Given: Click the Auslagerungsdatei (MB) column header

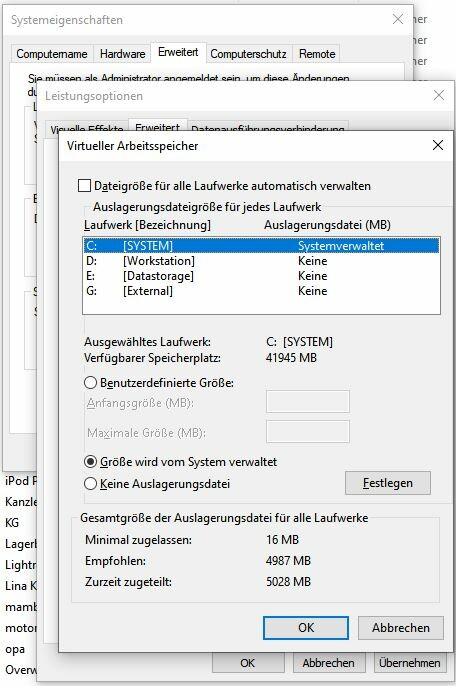Looking at the screenshot, I should (327, 225).
